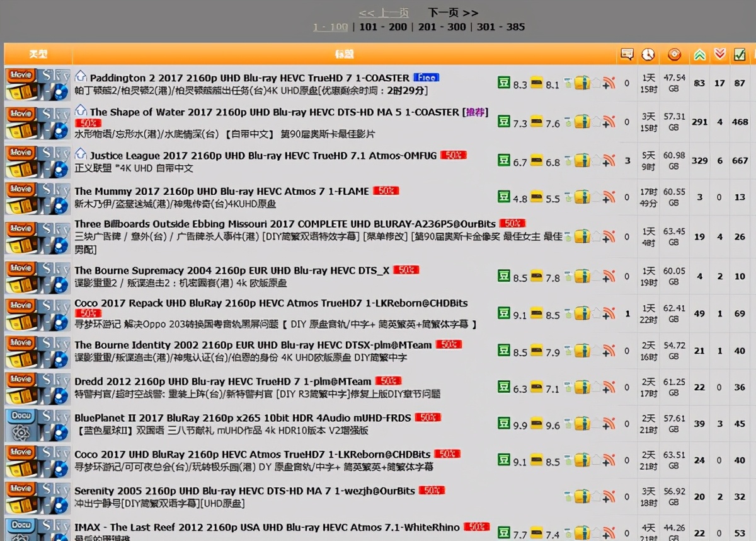Click the 类型 column header
This screenshot has height=541, width=756.
38,54
